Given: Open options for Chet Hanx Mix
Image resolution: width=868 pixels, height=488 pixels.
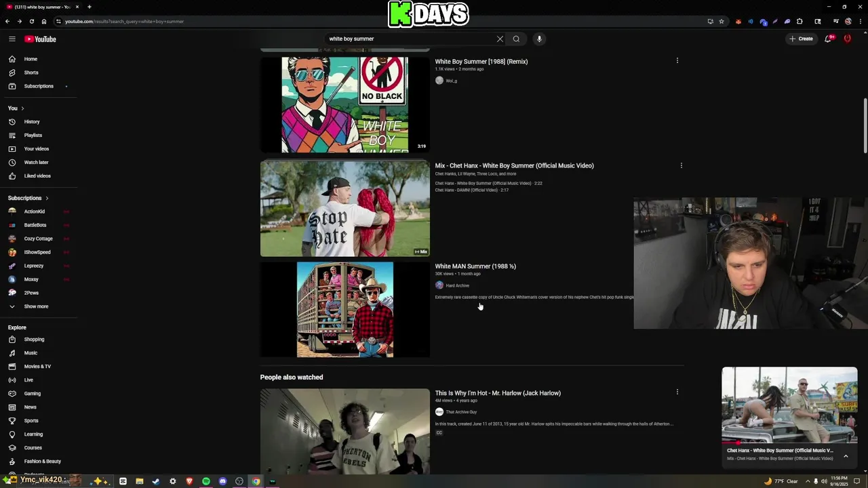Looking at the screenshot, I should [681, 165].
